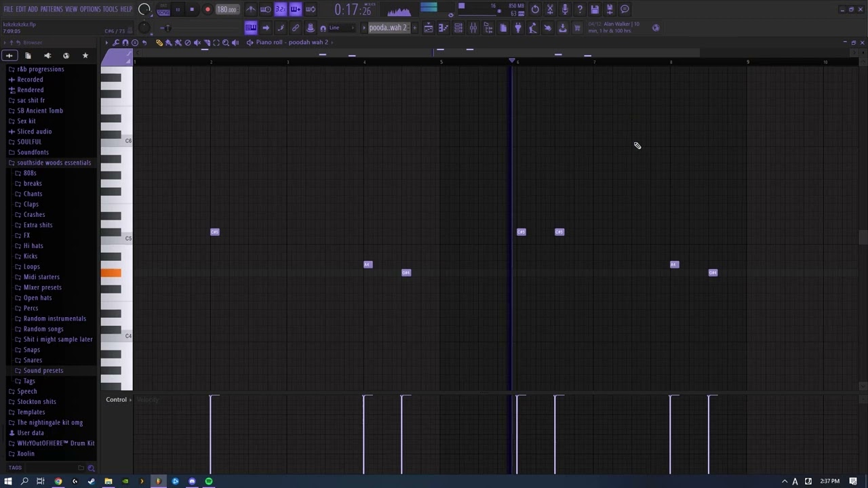Select the first C#5 note at bar 2
This screenshot has width=868, height=488.
click(215, 232)
